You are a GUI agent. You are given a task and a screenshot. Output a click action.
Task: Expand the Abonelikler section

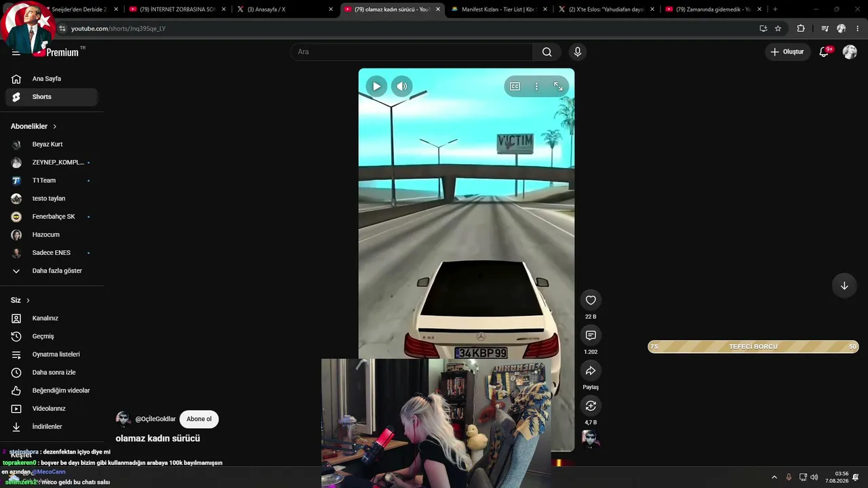click(x=34, y=127)
